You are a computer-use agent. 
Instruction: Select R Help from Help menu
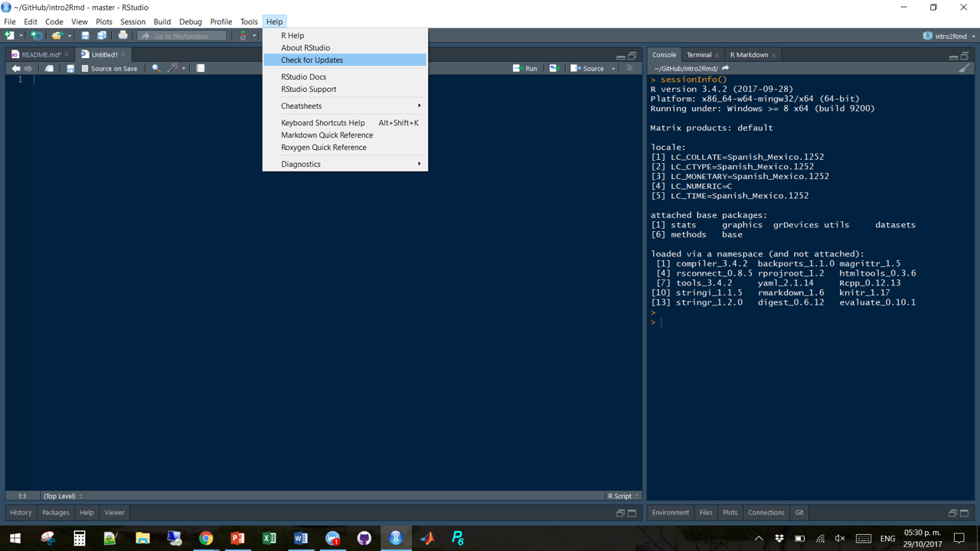(x=345, y=35)
